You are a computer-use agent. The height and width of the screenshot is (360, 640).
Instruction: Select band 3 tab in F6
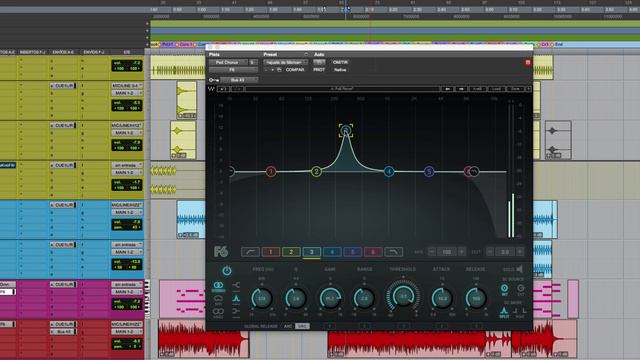click(x=311, y=252)
